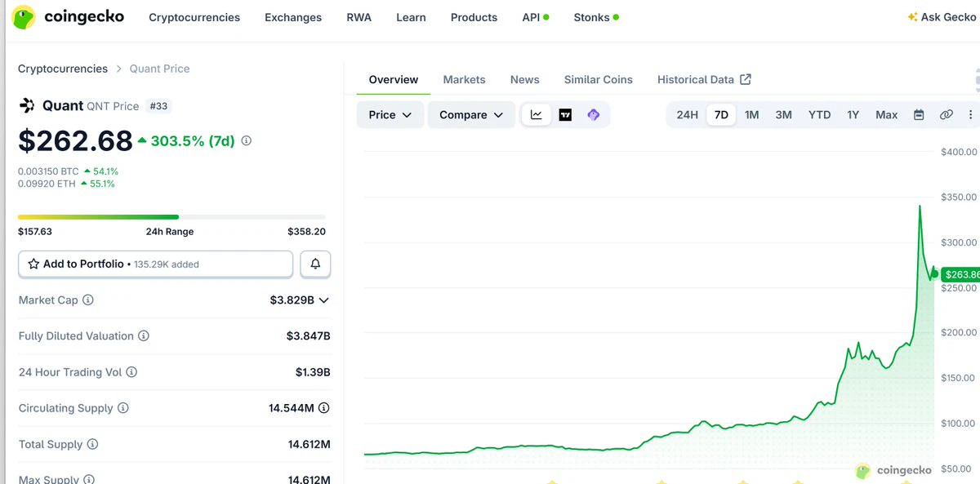Click the $358.20 range high value

tap(306, 232)
